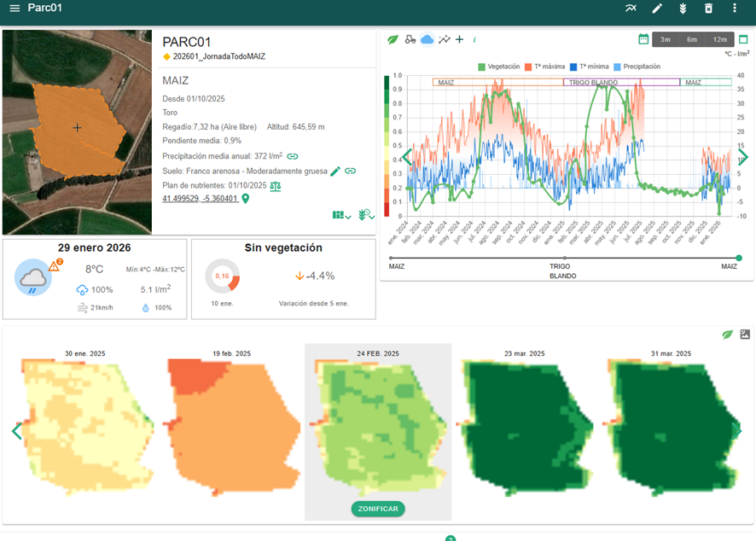
Task: Open the nutrient plan balance scale icon
Action: [x=276, y=185]
